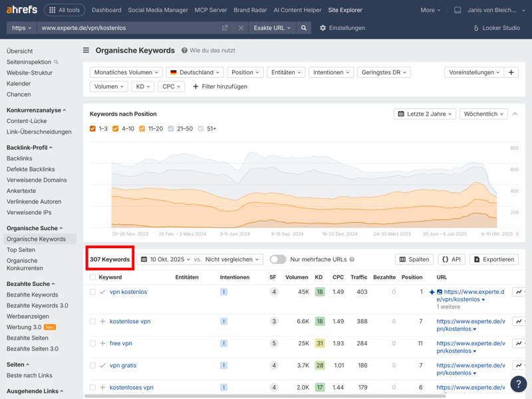Viewport: 532px width, 399px height.
Task: Go to Brand Radar in top menu
Action: (250, 10)
